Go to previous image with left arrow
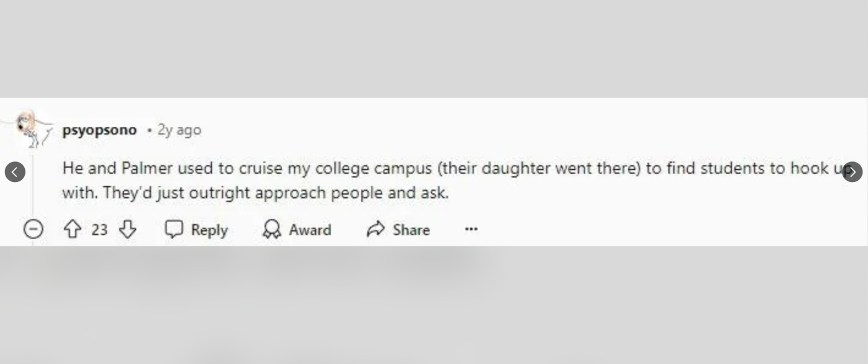Image resolution: width=868 pixels, height=364 pixels. (15, 172)
